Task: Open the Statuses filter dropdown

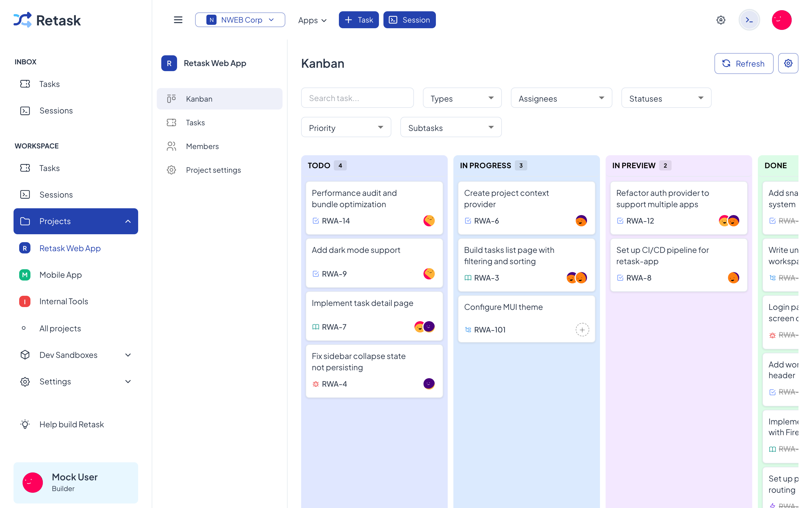Action: [666, 98]
